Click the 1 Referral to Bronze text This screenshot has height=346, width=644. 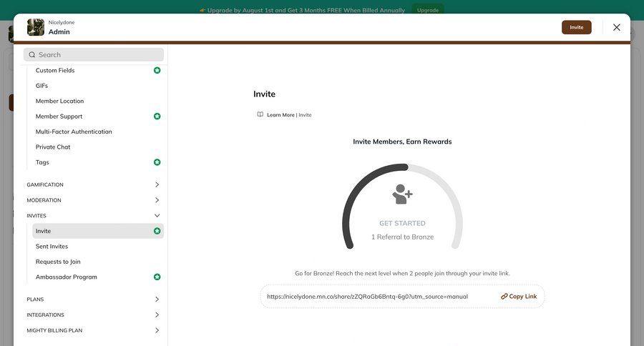point(402,237)
